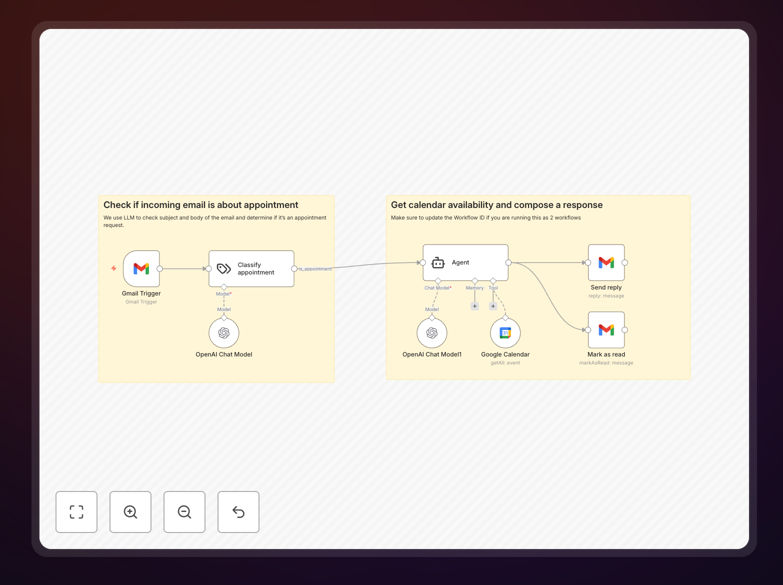Screen dimensions: 783x585
Task: Click the 'Google Calendar' label
Action: [x=505, y=354]
